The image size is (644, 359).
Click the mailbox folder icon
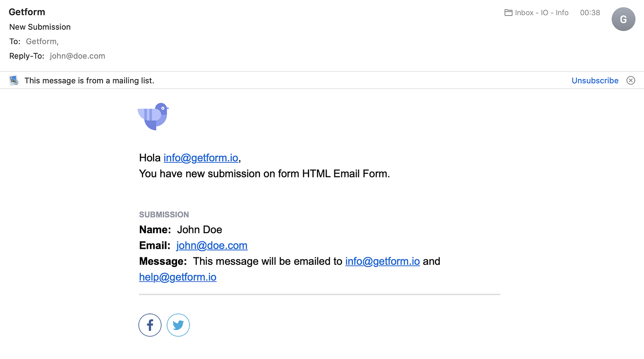point(508,13)
